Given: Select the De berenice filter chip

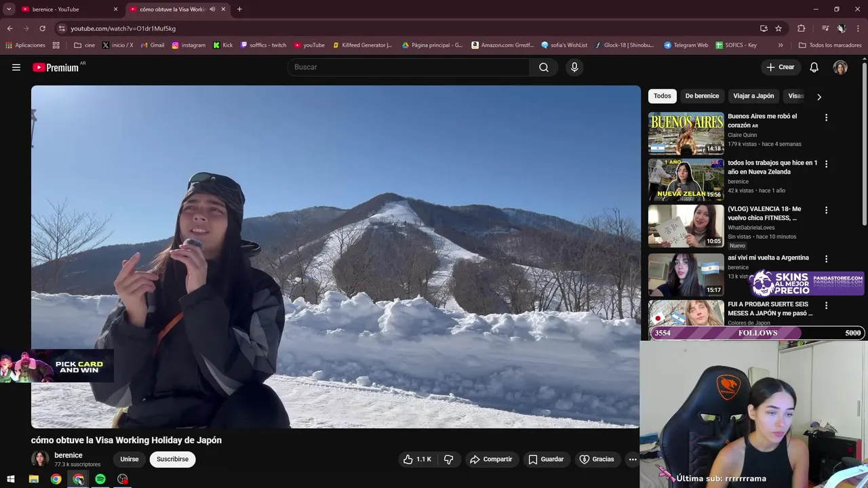Looking at the screenshot, I should click(702, 96).
